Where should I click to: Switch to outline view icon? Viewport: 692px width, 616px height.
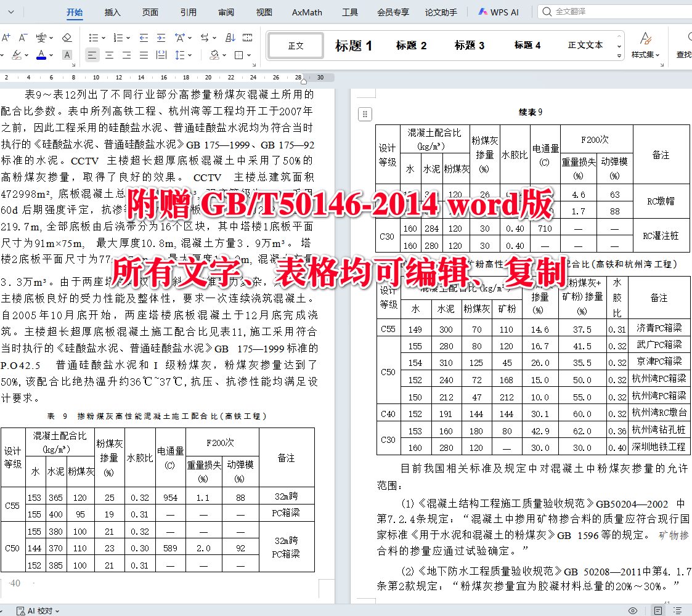coord(678,610)
